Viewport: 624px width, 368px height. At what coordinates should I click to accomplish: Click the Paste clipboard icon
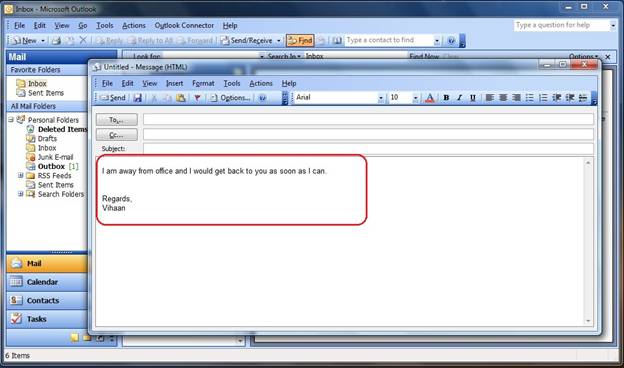click(181, 97)
